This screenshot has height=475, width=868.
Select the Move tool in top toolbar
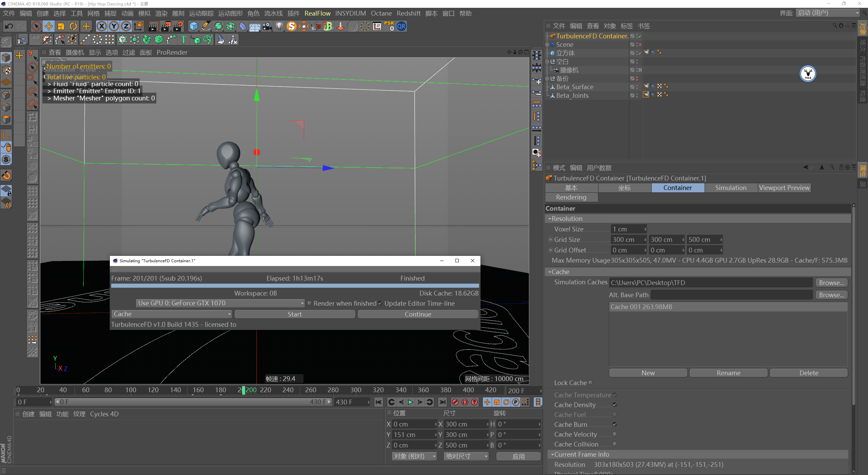tap(48, 26)
